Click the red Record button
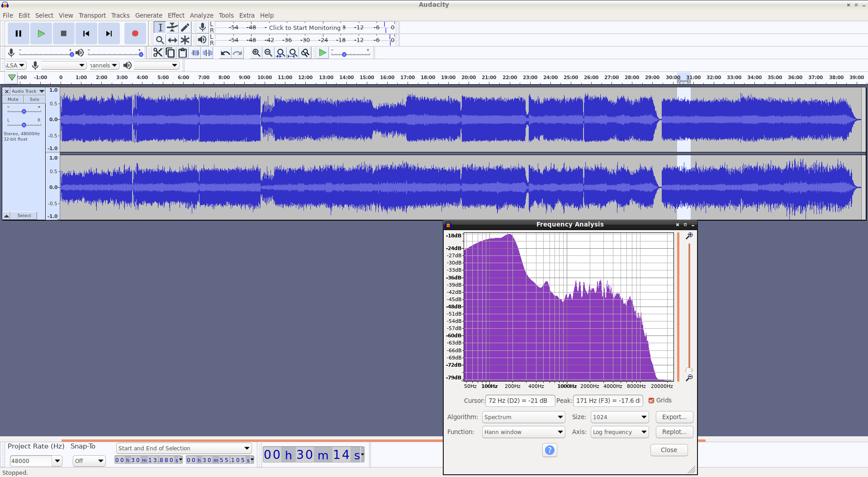Viewport: 868px width, 477px height. [x=135, y=33]
